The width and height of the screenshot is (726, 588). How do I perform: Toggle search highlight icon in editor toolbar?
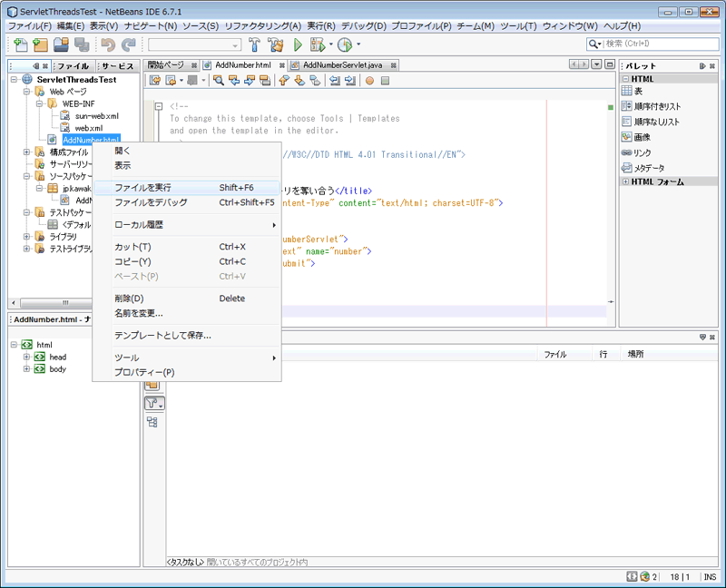tap(265, 81)
